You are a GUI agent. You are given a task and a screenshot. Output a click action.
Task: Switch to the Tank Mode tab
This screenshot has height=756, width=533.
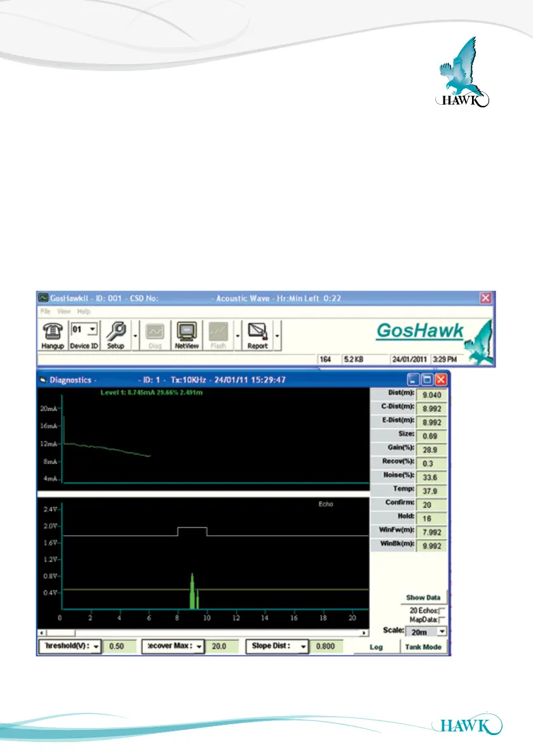pyautogui.click(x=424, y=647)
